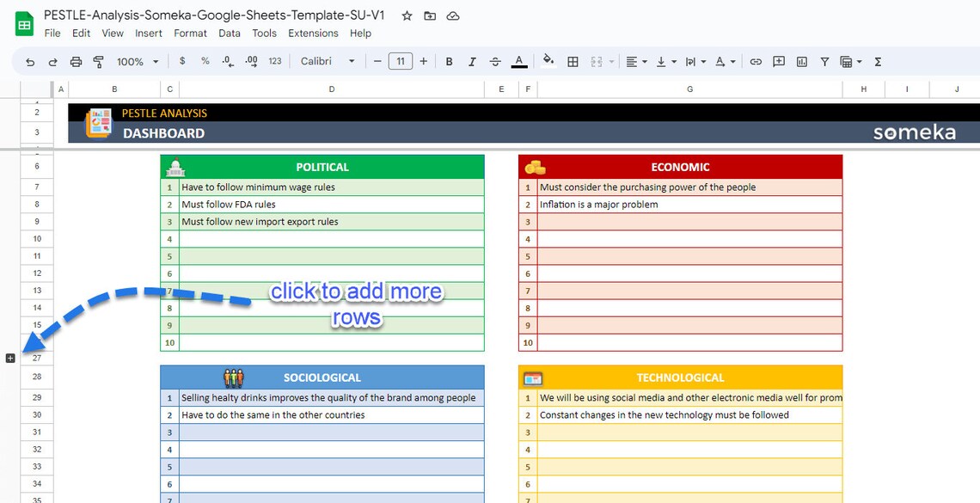The height and width of the screenshot is (503, 980).
Task: Apply currency format with the dollar icon
Action: click(183, 61)
